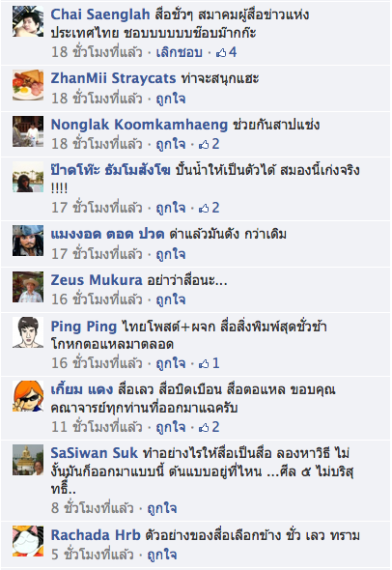Click the thumbs-up icon on ป๊าดโท๊ะ's comment
392x570 pixels.
point(204,209)
